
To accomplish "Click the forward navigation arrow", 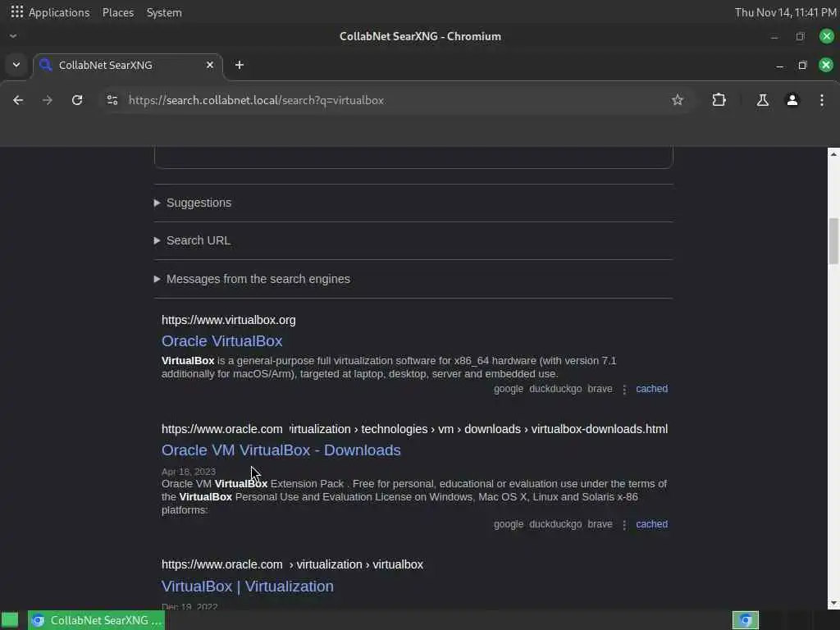I will pos(47,100).
